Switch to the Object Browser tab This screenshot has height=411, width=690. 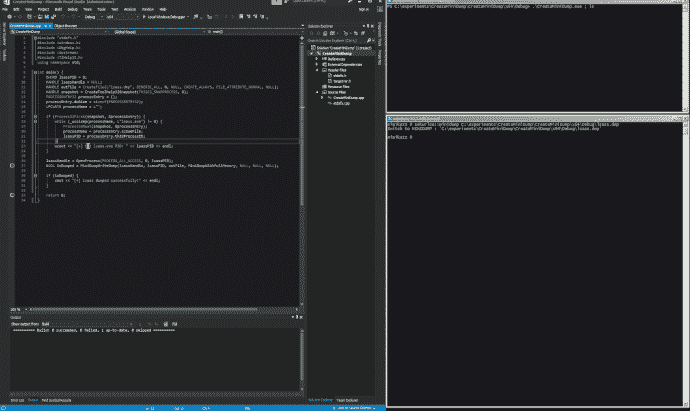(64, 25)
